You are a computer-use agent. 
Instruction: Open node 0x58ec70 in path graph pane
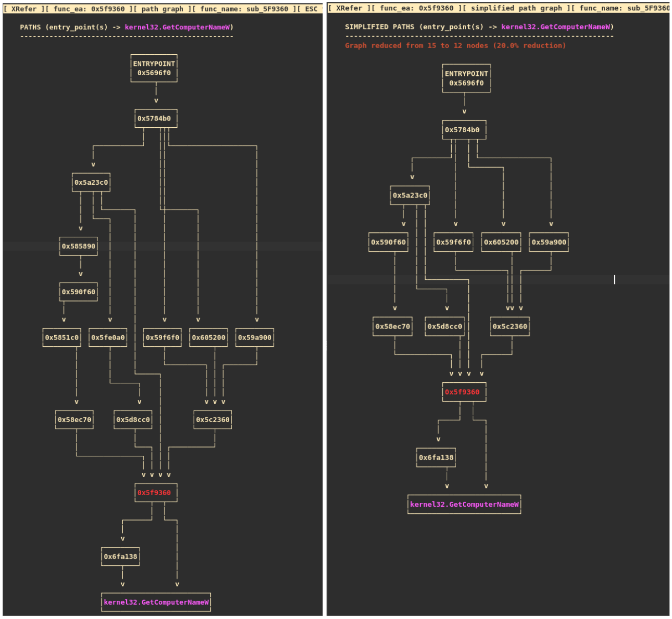[74, 419]
